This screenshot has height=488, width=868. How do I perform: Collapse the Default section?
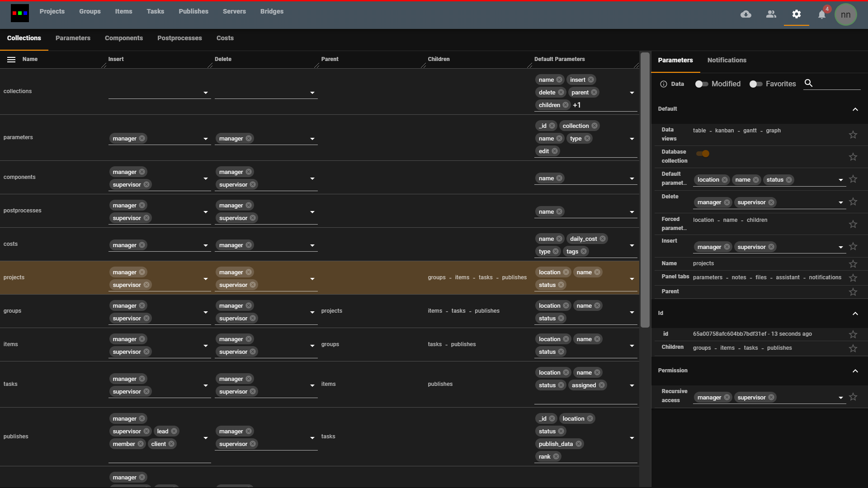coord(855,109)
